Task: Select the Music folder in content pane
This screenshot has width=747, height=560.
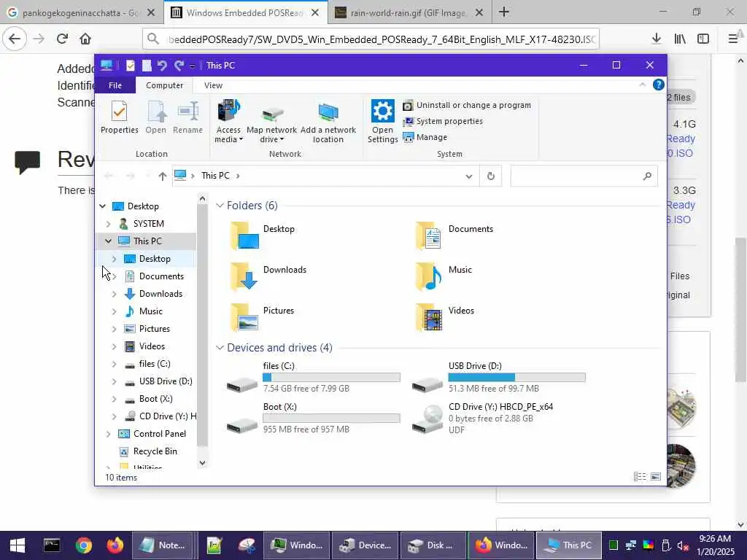Action: point(443,276)
